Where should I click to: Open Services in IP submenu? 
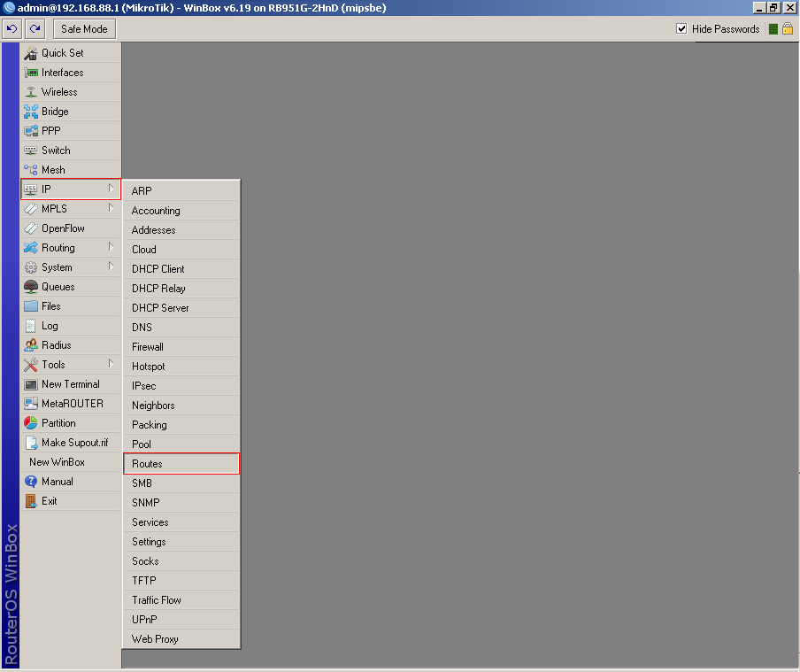pyautogui.click(x=181, y=522)
